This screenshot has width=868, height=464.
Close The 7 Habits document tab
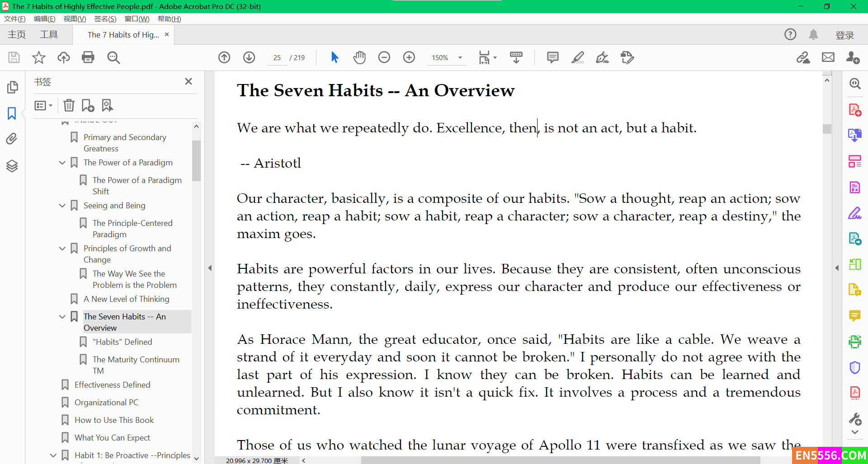pos(167,34)
